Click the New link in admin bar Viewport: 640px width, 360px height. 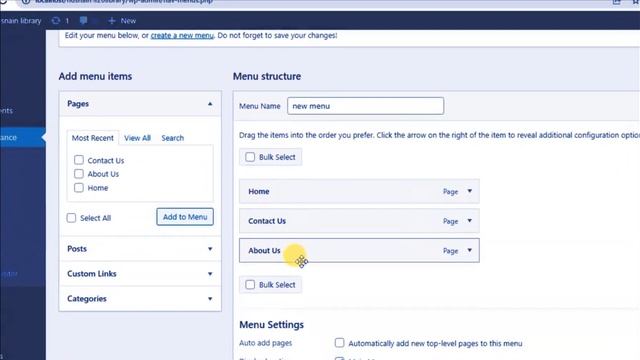(128, 20)
